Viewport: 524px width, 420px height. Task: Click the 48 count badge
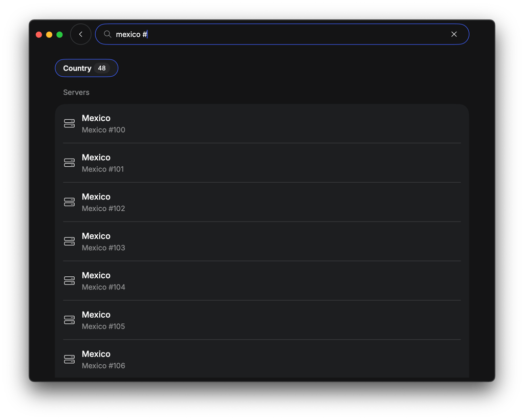[102, 68]
